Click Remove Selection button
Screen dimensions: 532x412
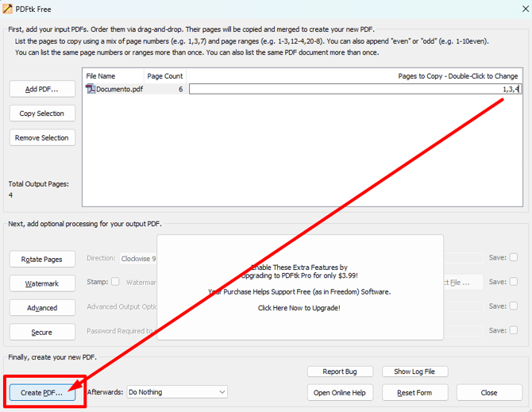click(43, 138)
